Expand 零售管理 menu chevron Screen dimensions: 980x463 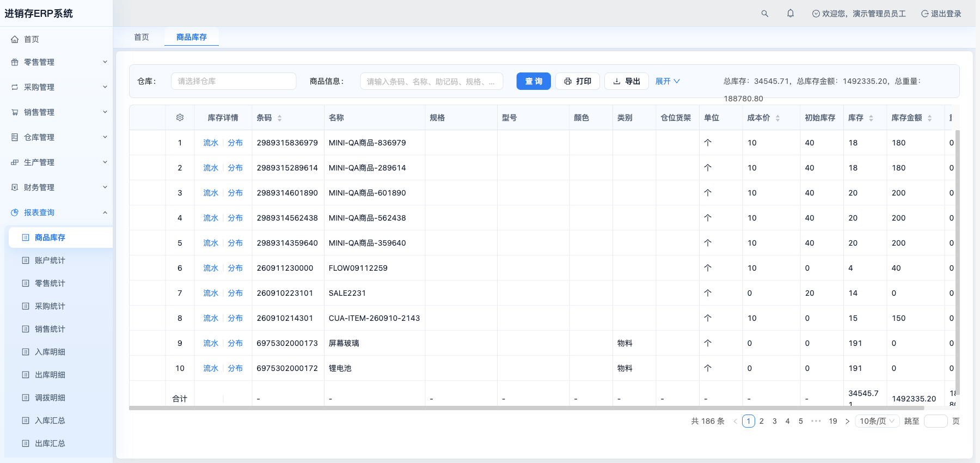click(x=105, y=62)
